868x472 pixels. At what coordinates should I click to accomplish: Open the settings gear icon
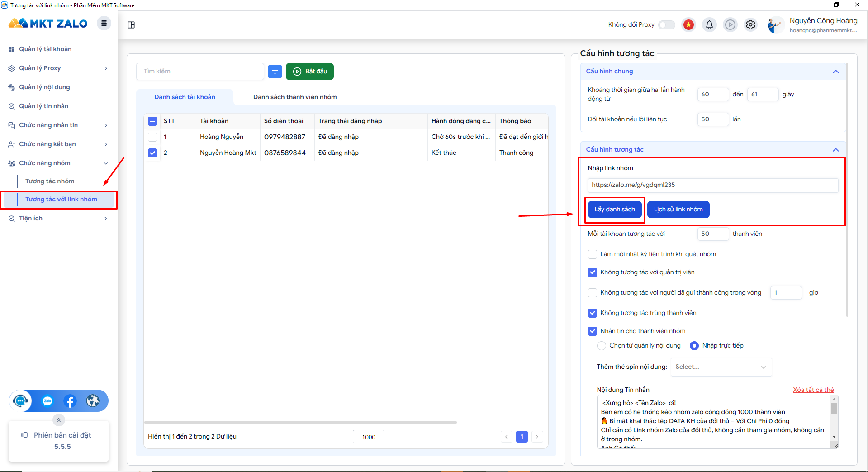click(750, 25)
